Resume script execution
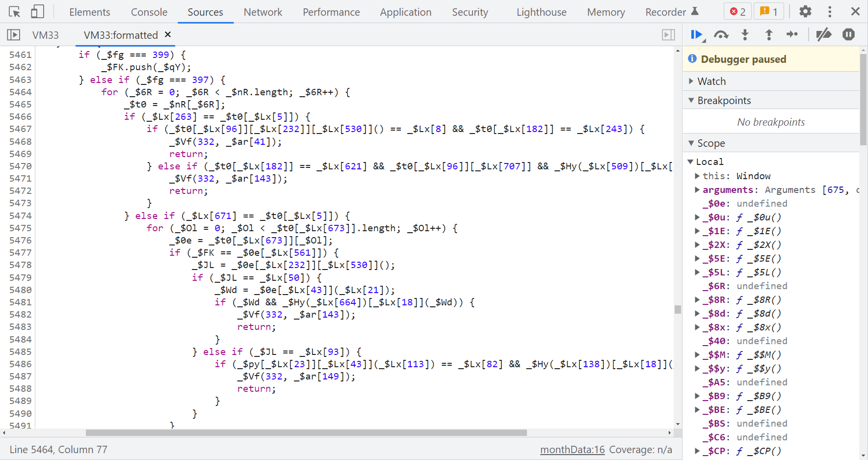This screenshot has width=868, height=460. [696, 34]
